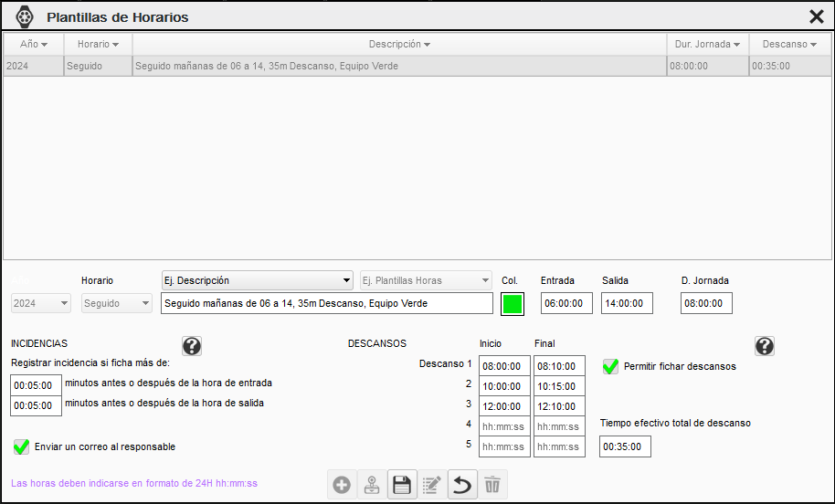Save the schedule template with floppy icon
835x504 pixels.
(402, 485)
